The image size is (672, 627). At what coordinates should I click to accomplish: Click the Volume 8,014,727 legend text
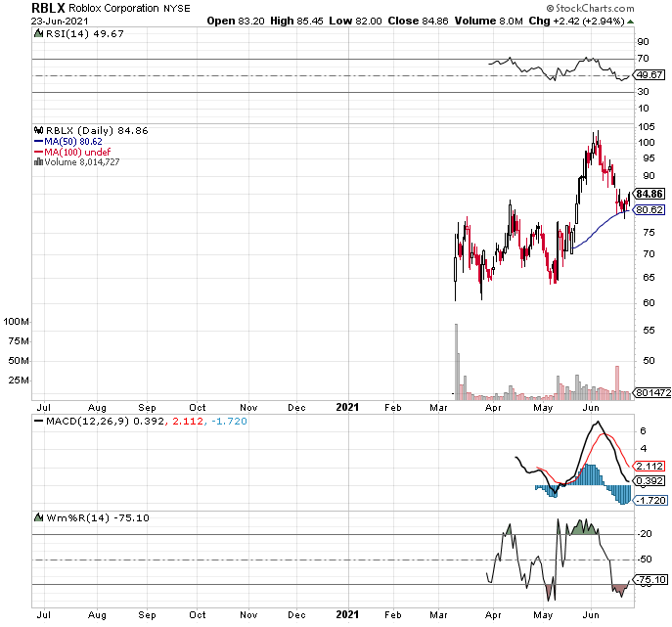click(x=82, y=162)
